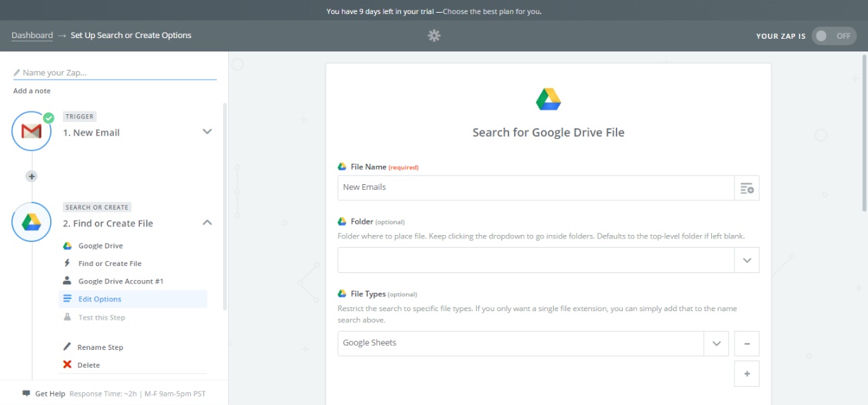Choose Rename Step

pyautogui.click(x=100, y=347)
